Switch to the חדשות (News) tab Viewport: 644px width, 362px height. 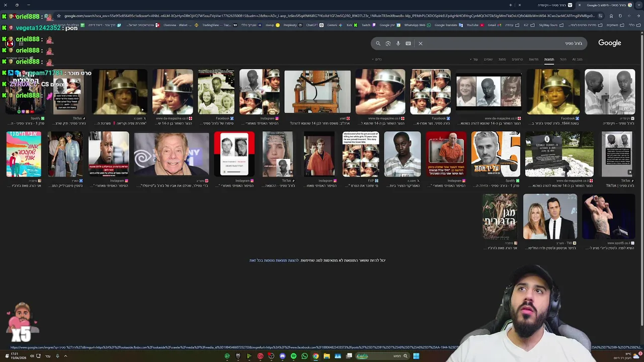pos(533,59)
